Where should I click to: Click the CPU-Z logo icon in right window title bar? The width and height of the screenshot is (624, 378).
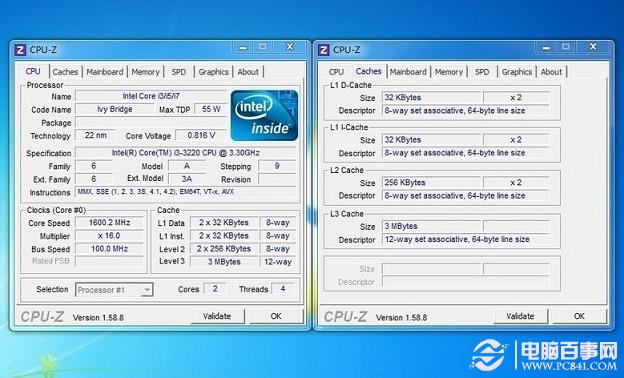point(323,50)
